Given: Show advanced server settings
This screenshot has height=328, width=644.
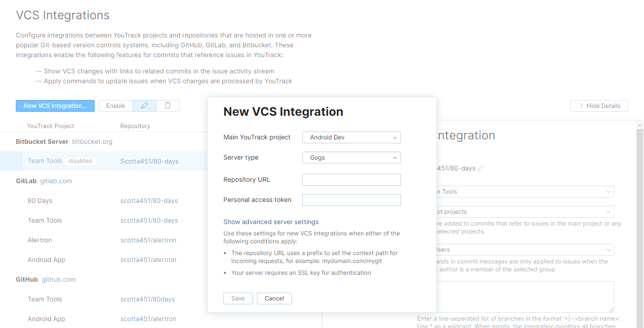Looking at the screenshot, I should tap(271, 222).
